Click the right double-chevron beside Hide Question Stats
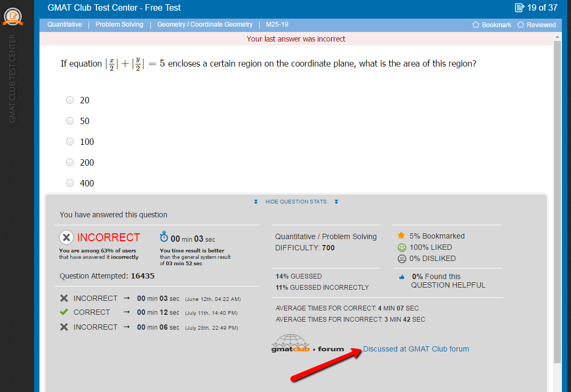The width and height of the screenshot is (571, 392). [336, 202]
